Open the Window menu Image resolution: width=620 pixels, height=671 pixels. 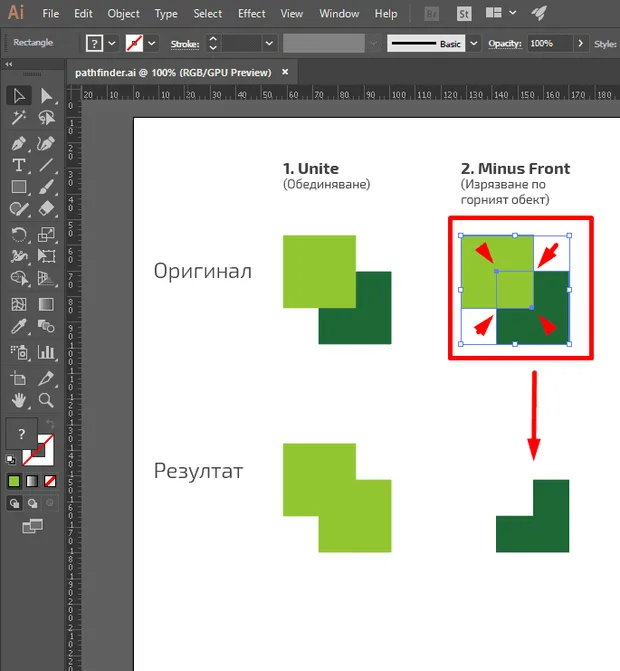point(339,14)
